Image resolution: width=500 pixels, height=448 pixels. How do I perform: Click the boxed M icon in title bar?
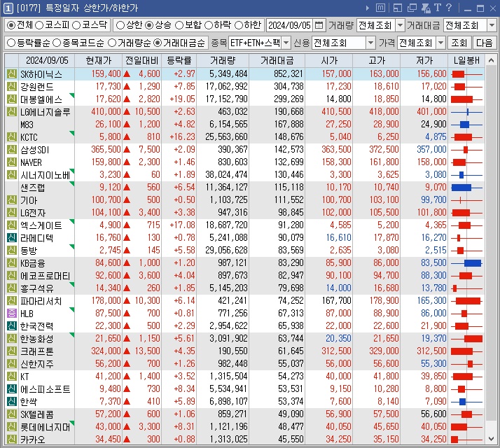[380, 8]
